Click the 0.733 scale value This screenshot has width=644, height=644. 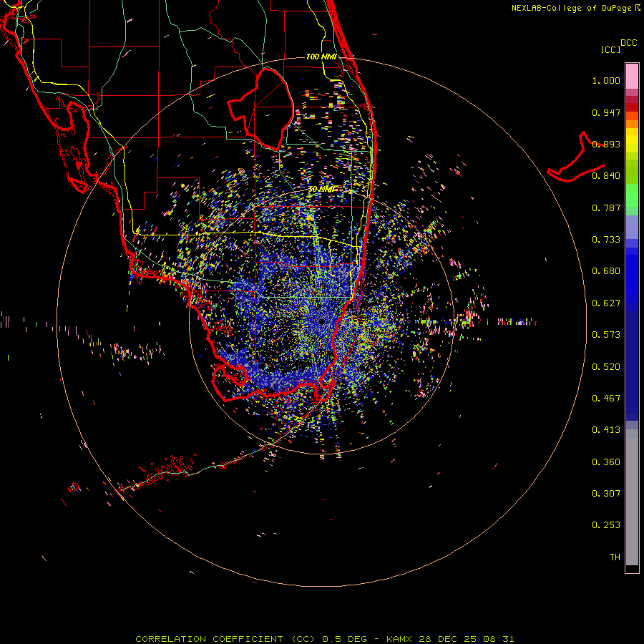[606, 240]
